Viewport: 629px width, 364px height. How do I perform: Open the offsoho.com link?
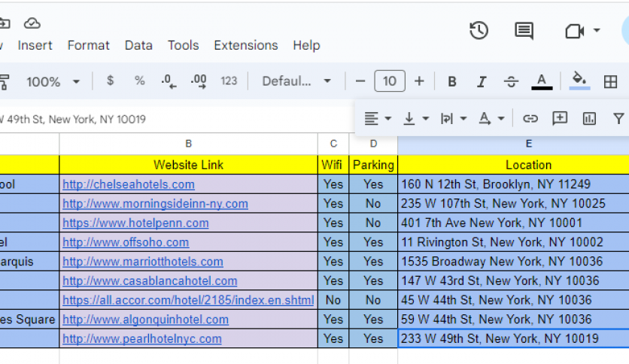126,242
